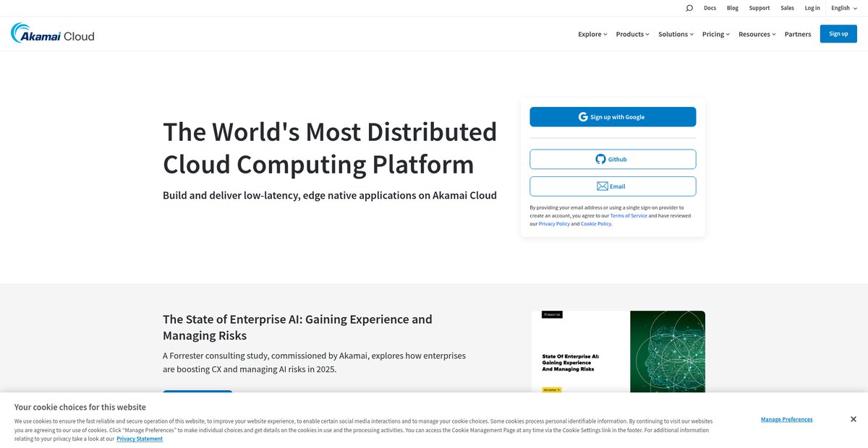
Task: Open the English language dropdown
Action: pyautogui.click(x=844, y=8)
